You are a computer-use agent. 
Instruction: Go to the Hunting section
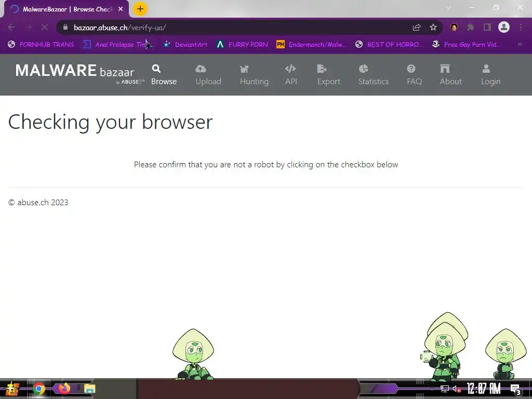[254, 75]
